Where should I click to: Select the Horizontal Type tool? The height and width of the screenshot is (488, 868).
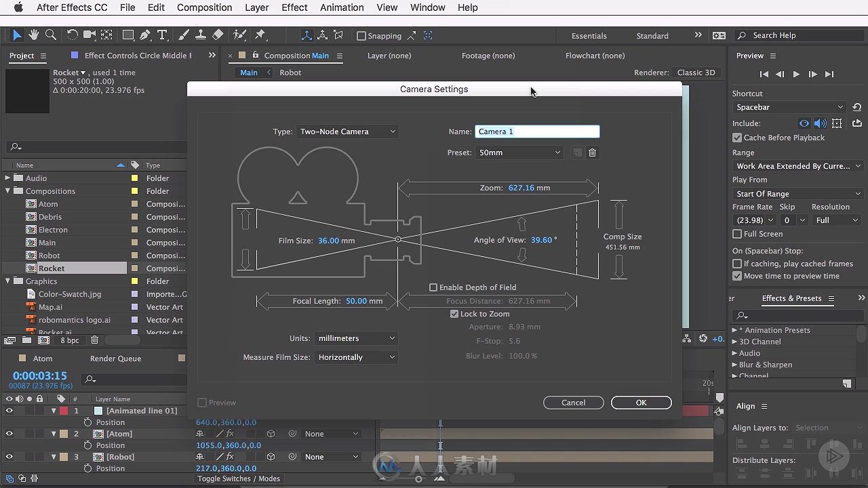pos(162,35)
